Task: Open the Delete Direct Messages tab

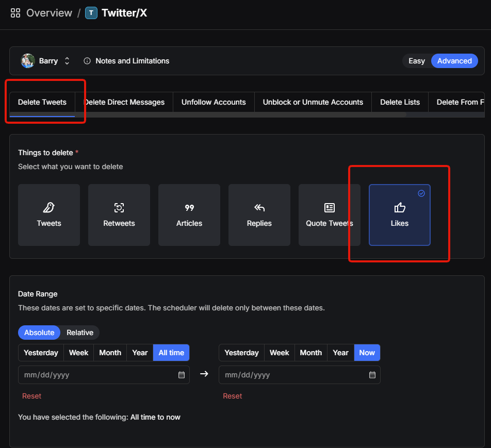Action: click(124, 102)
